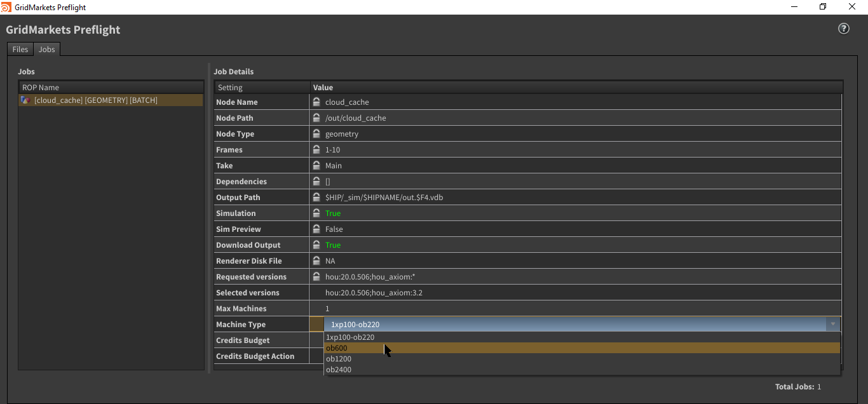This screenshot has height=404, width=868.
Task: Click the Output Path setting label
Action: coord(238,197)
